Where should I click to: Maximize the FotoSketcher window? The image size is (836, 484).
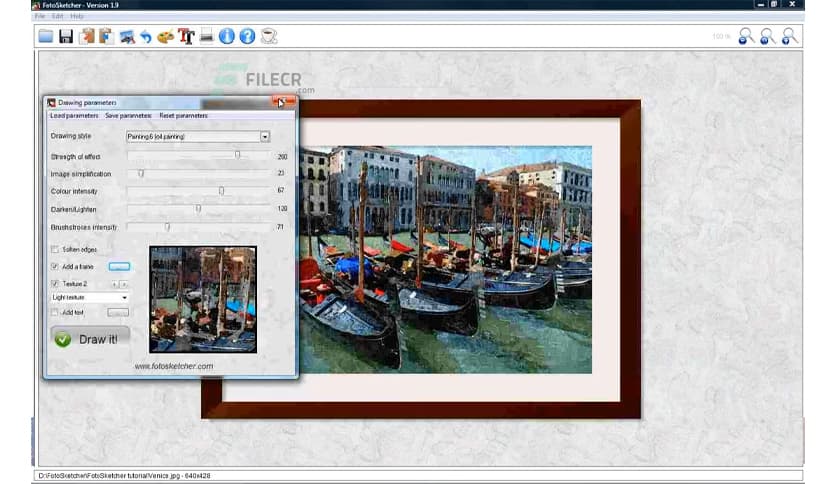[774, 4]
